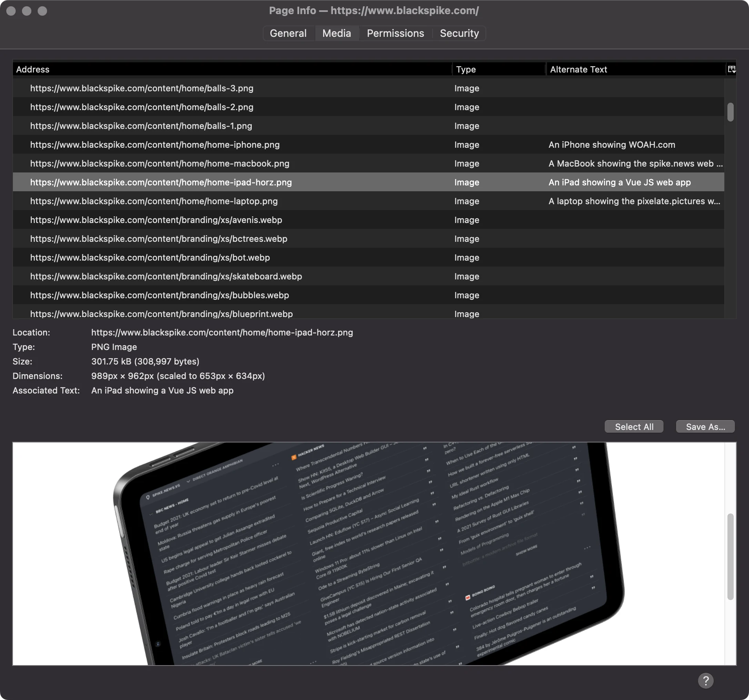Switch to the Security tab
The image size is (749, 700).
tap(459, 33)
